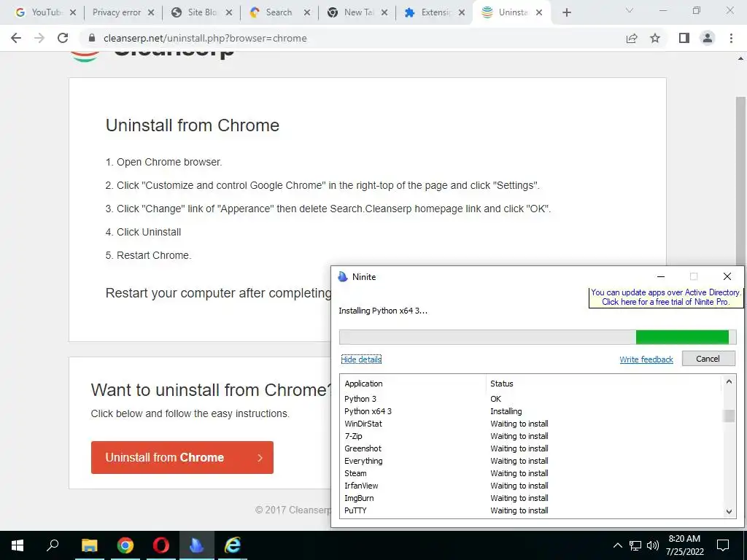Close the YouTube tab
The height and width of the screenshot is (560, 747).
pos(72,12)
